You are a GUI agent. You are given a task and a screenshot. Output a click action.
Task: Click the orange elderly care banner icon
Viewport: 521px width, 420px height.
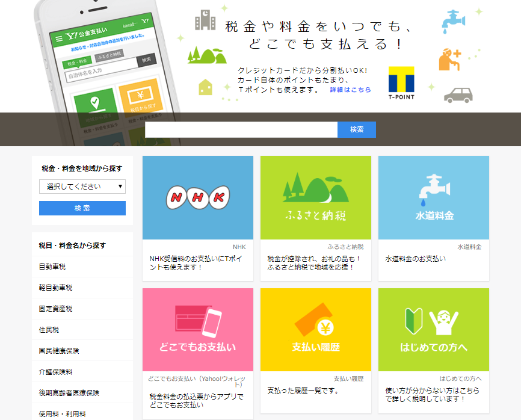point(450,60)
